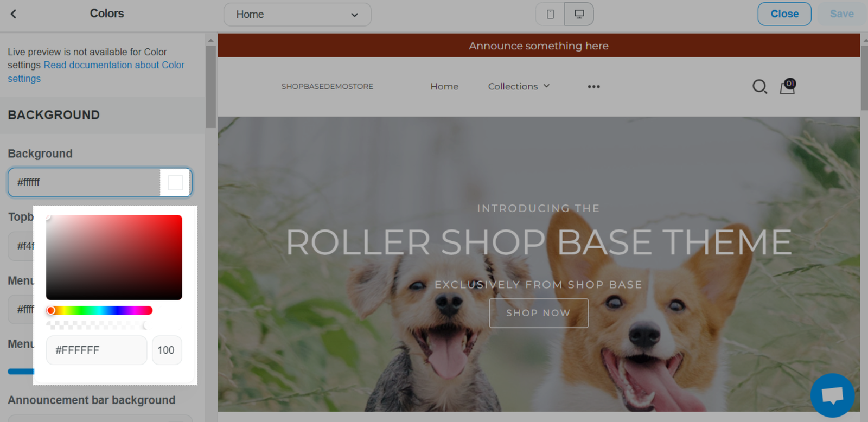Screen dimensions: 868x422
Task: Click the Announce something here bar
Action: tap(539, 46)
